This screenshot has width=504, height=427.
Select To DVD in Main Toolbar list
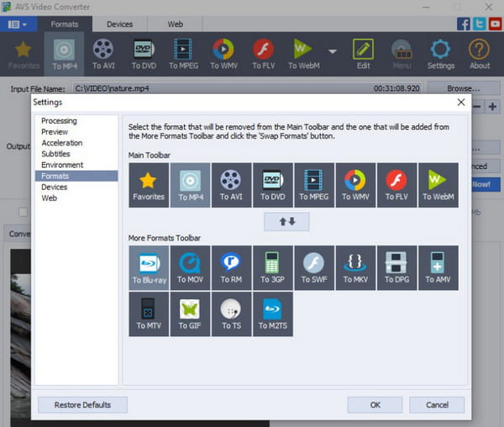[x=273, y=185]
